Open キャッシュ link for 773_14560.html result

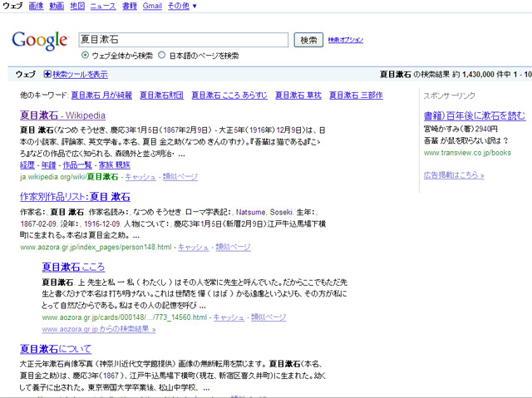[x=229, y=317]
